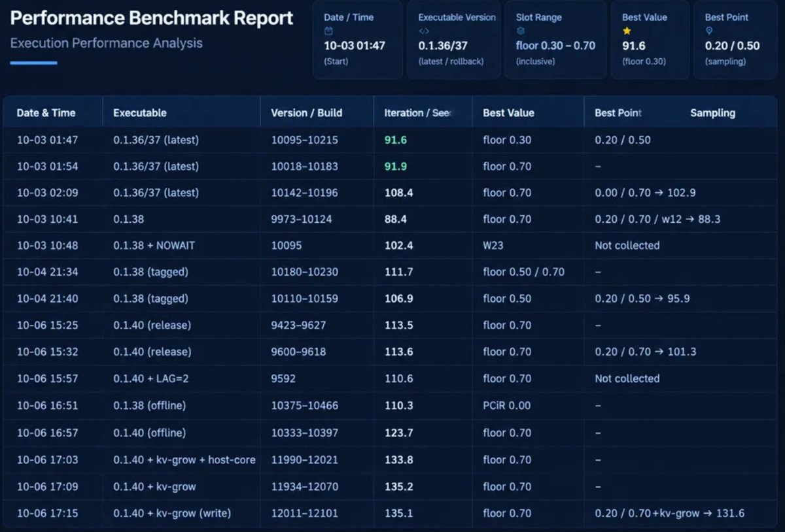
Task: Click the location pin icon under Best Point
Action: coord(709,31)
